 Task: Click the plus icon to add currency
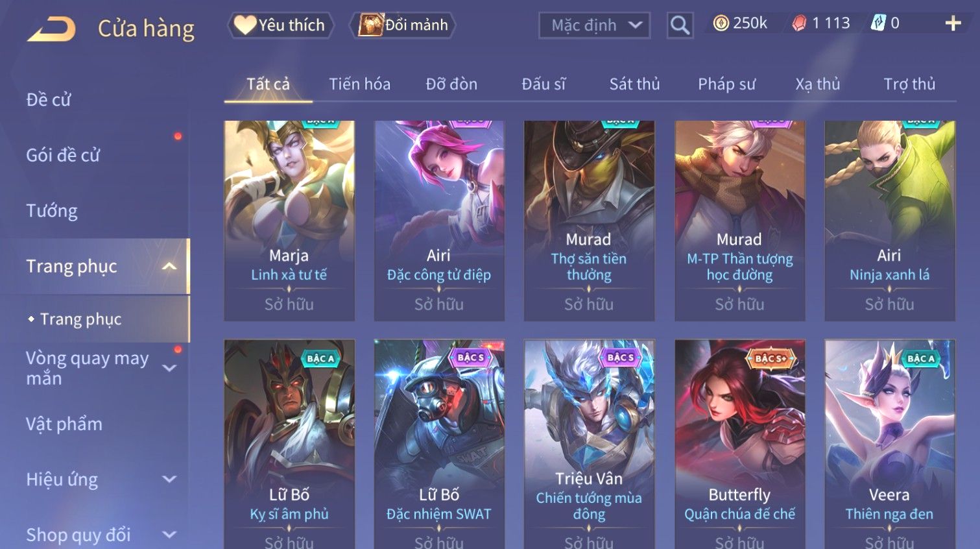tap(953, 24)
